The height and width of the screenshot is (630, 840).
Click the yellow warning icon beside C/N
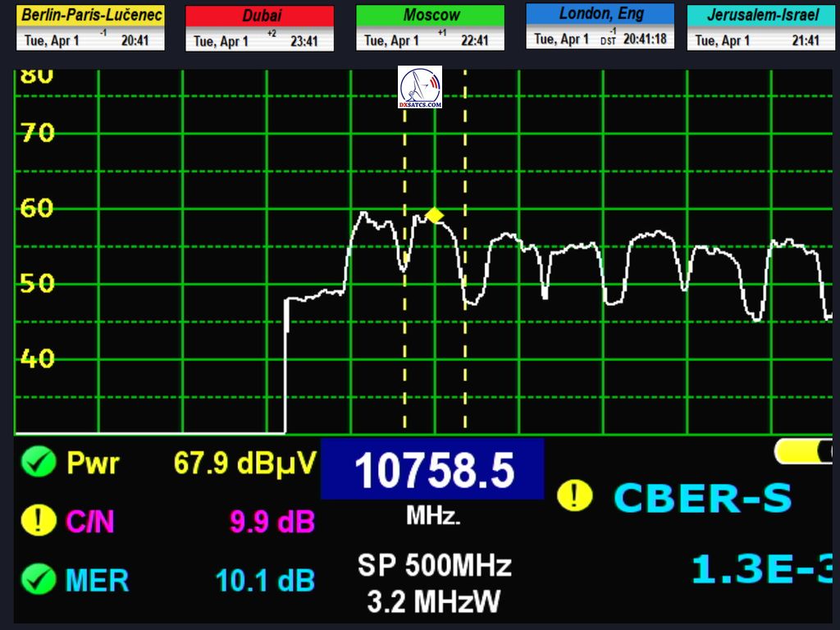pos(39,521)
